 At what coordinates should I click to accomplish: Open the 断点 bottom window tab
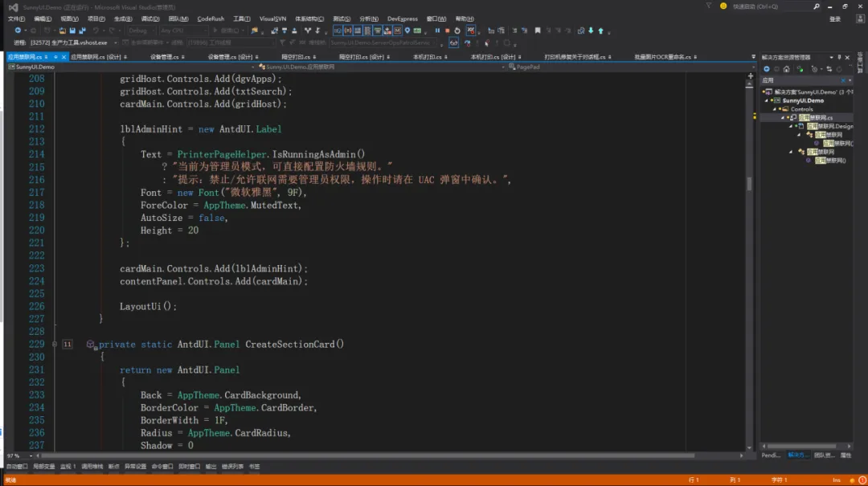(113, 467)
